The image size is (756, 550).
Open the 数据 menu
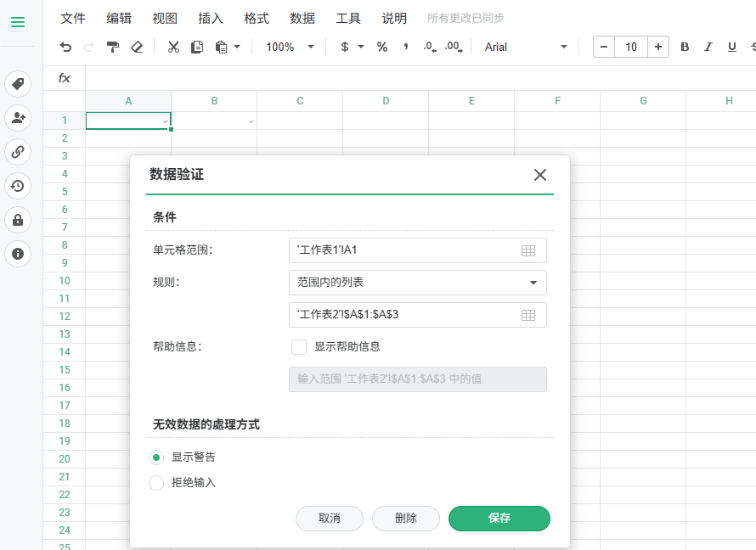click(x=302, y=18)
